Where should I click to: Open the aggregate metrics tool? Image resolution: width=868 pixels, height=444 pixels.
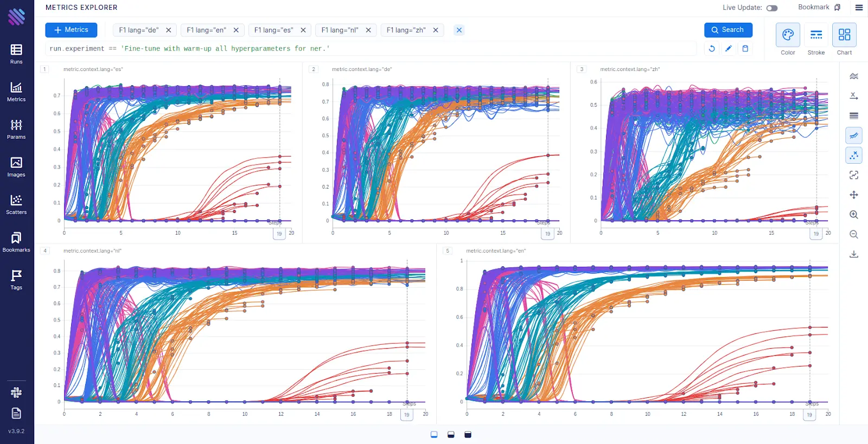click(854, 76)
